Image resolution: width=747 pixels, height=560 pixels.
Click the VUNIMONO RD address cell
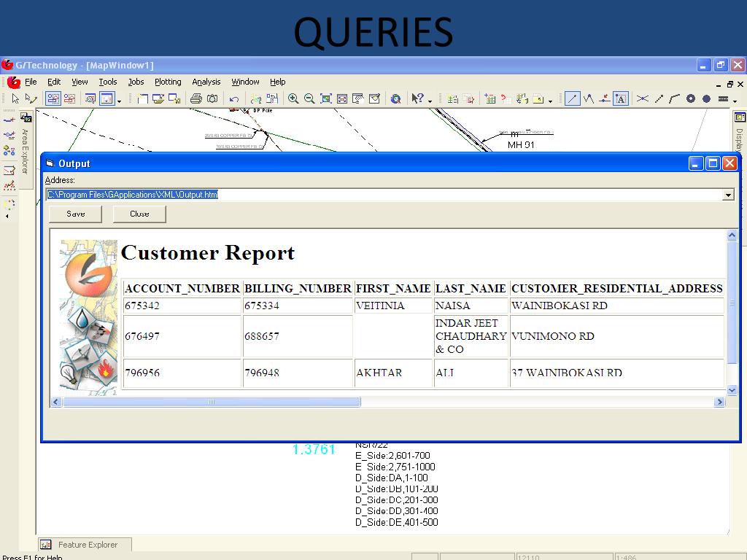617,336
